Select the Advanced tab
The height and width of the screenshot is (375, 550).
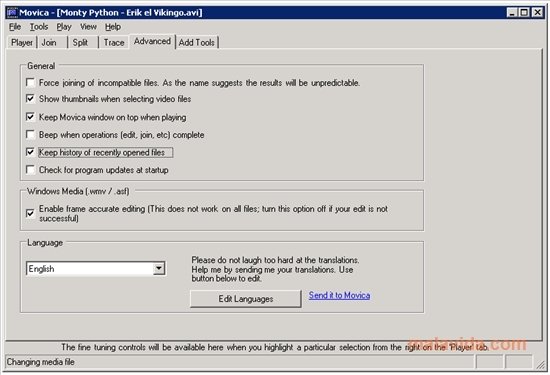point(152,41)
